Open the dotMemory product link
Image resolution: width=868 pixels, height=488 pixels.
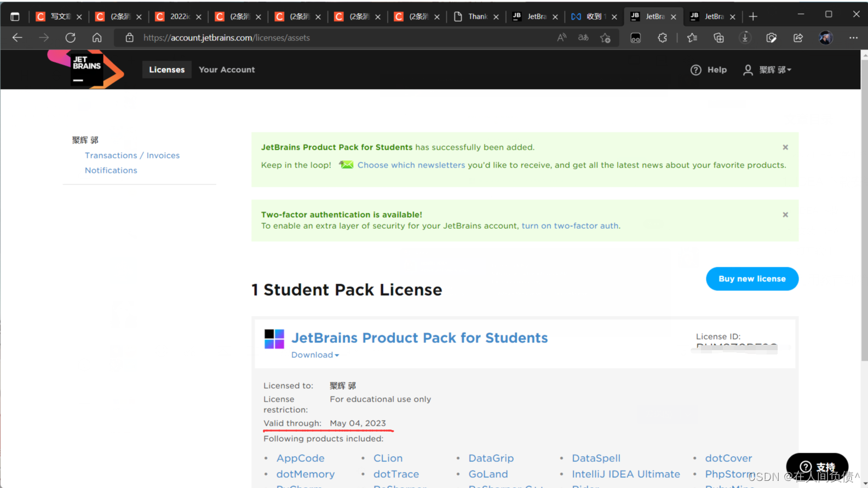pos(305,474)
